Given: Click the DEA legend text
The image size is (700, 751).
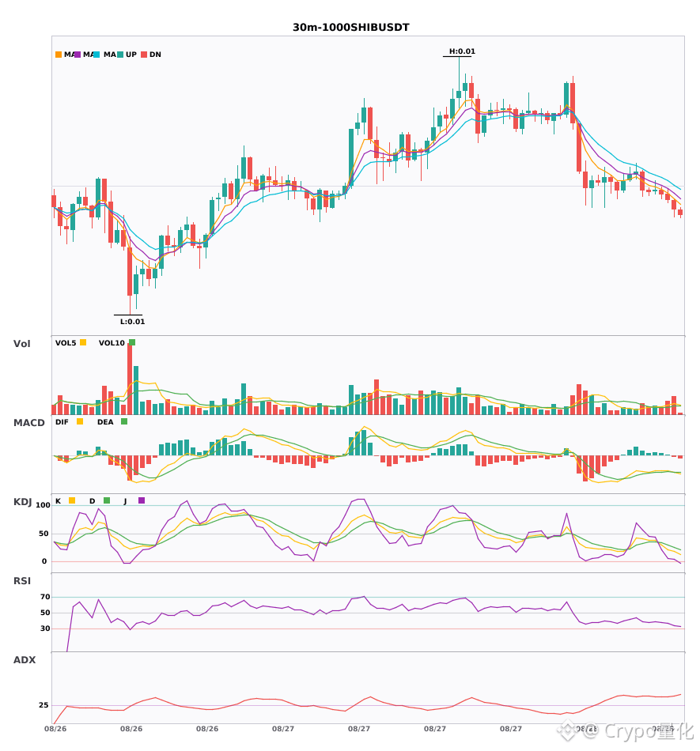Looking at the screenshot, I should pyautogui.click(x=105, y=422).
